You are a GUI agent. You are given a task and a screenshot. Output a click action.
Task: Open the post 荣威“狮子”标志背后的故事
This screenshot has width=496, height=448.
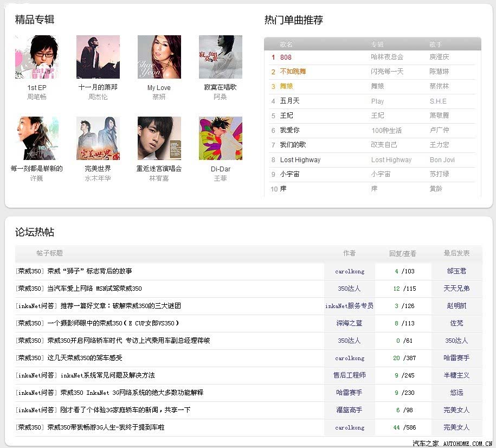[90, 271]
